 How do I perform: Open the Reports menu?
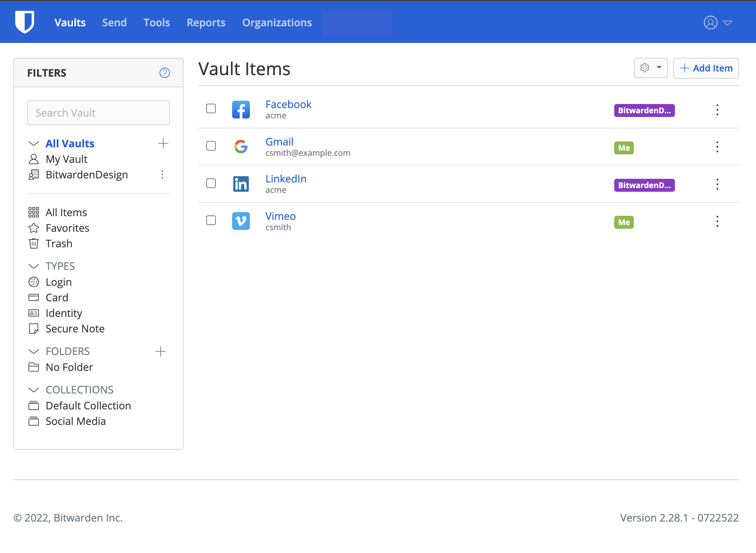[206, 22]
